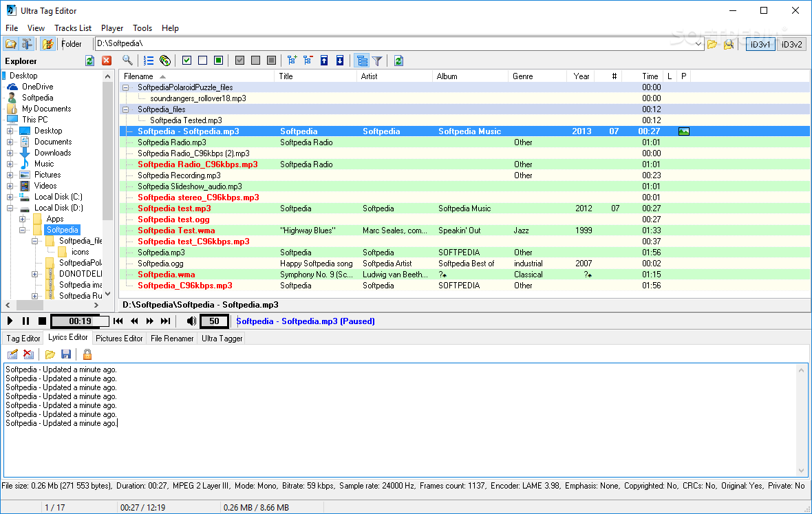Toggle the ID3v2 button
The image size is (812, 514).
791,45
